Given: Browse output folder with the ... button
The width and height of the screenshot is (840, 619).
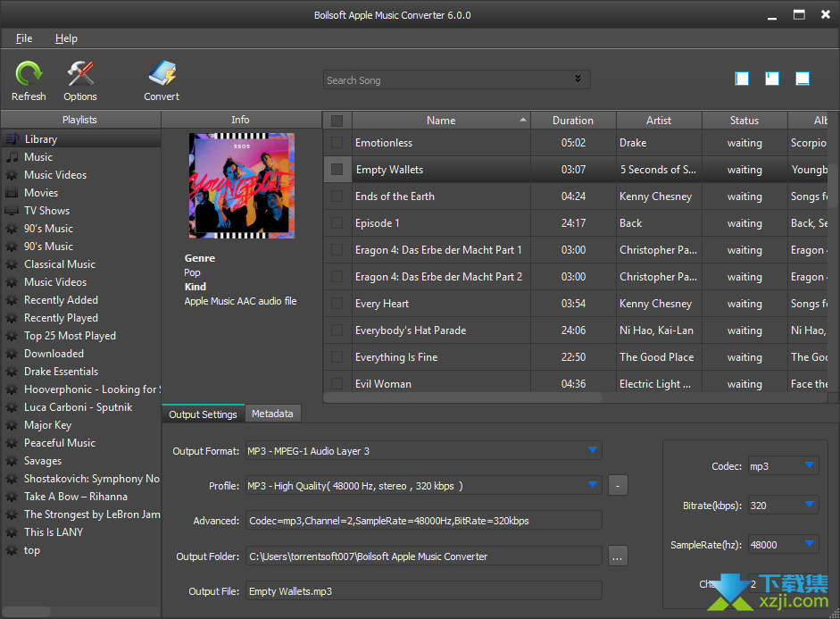Looking at the screenshot, I should [x=619, y=556].
